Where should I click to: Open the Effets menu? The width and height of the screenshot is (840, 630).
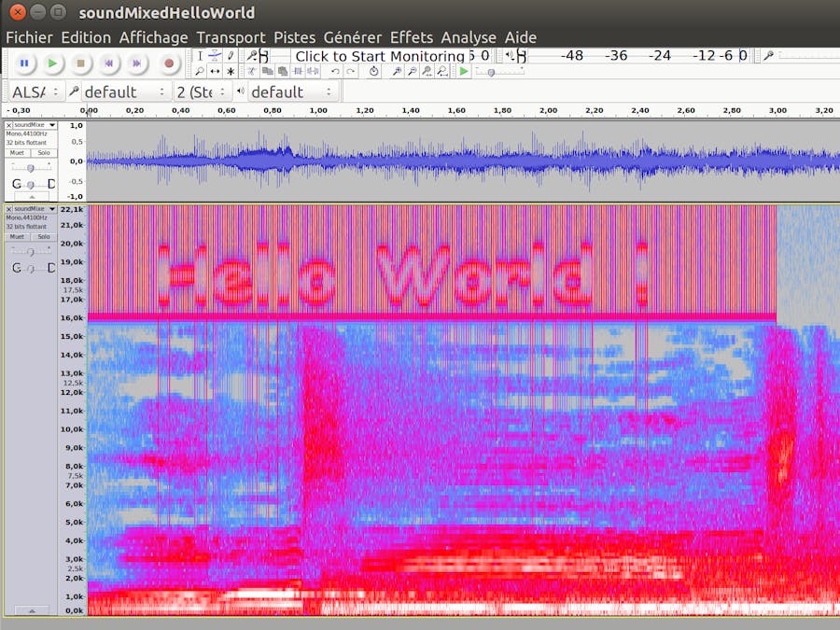click(x=411, y=37)
